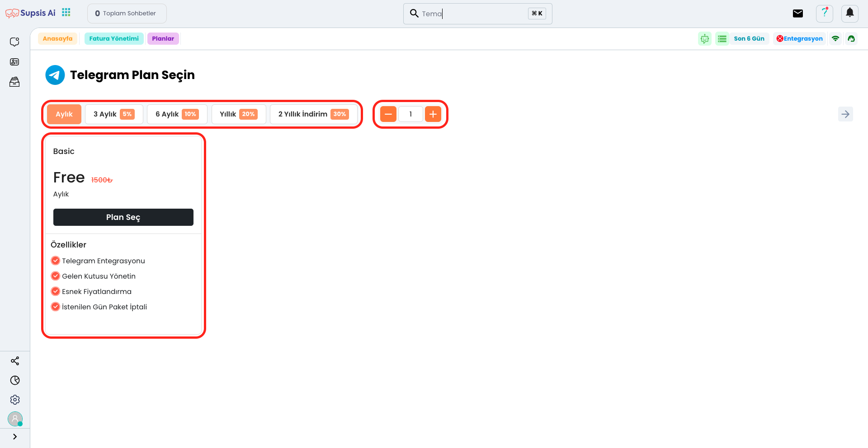Select the Aylık billing period
Image resolution: width=868 pixels, height=448 pixels.
(64, 114)
